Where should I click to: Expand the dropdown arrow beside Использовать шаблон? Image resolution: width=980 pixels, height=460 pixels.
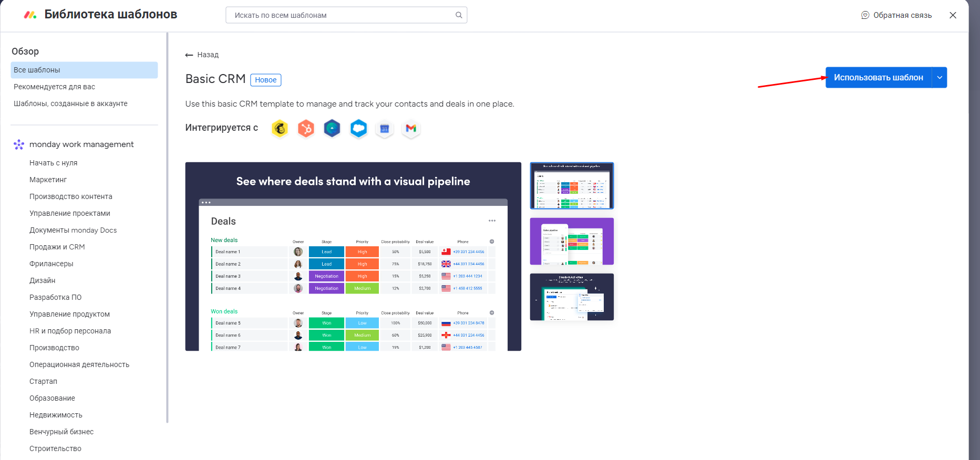[940, 78]
